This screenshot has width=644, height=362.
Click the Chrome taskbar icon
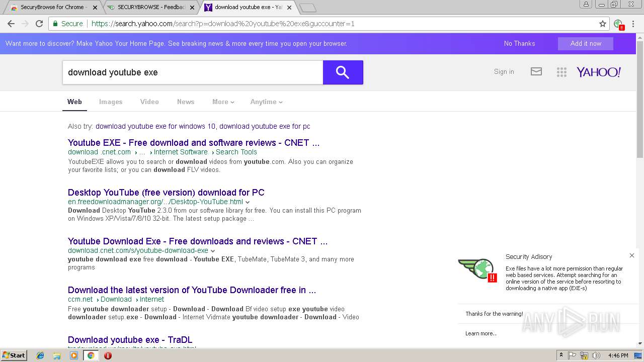[91, 355]
